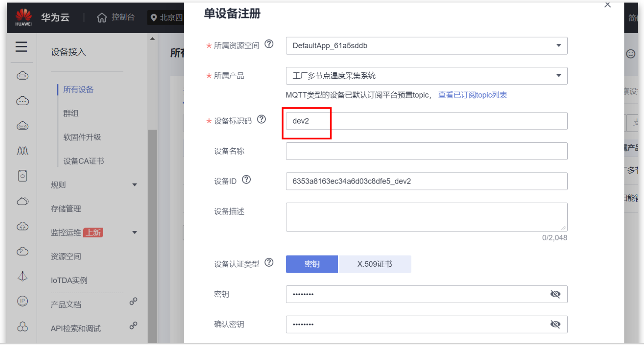The width and height of the screenshot is (644, 345).
Task: Reveal the 确认密钥 password with its eye icon
Action: click(555, 325)
